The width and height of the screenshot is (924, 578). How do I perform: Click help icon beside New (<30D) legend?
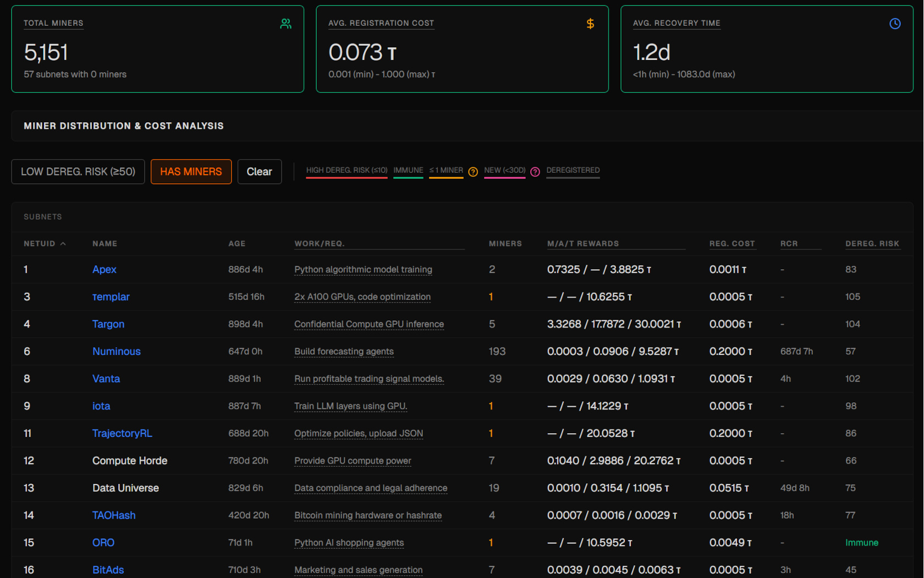535,172
